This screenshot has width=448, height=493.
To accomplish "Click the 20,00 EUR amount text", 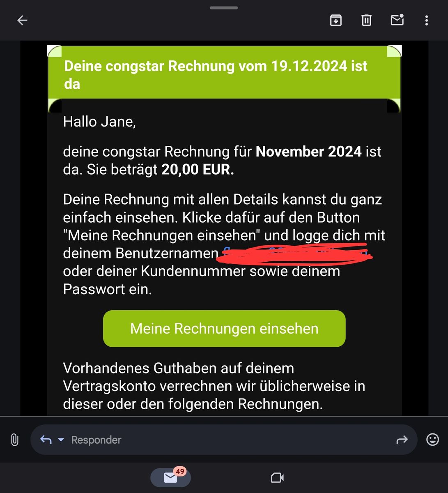I will point(198,169).
